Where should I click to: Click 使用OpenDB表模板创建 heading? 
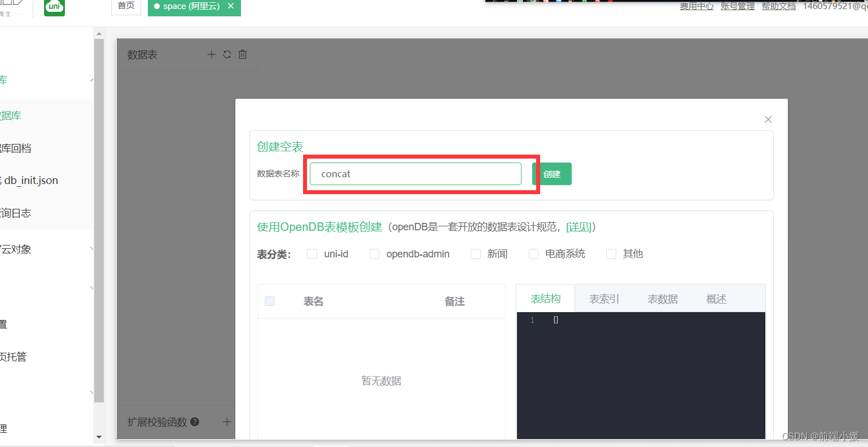point(319,227)
